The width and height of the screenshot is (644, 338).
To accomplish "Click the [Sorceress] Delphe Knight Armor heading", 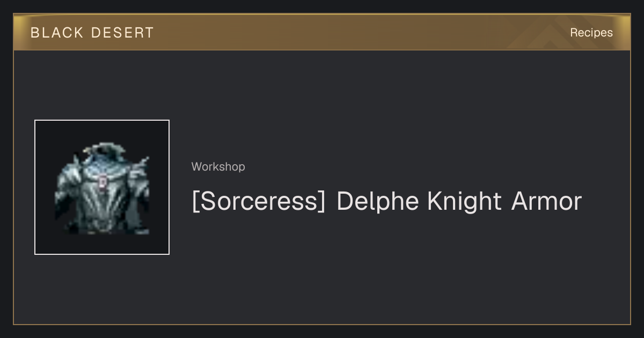I will pyautogui.click(x=386, y=201).
